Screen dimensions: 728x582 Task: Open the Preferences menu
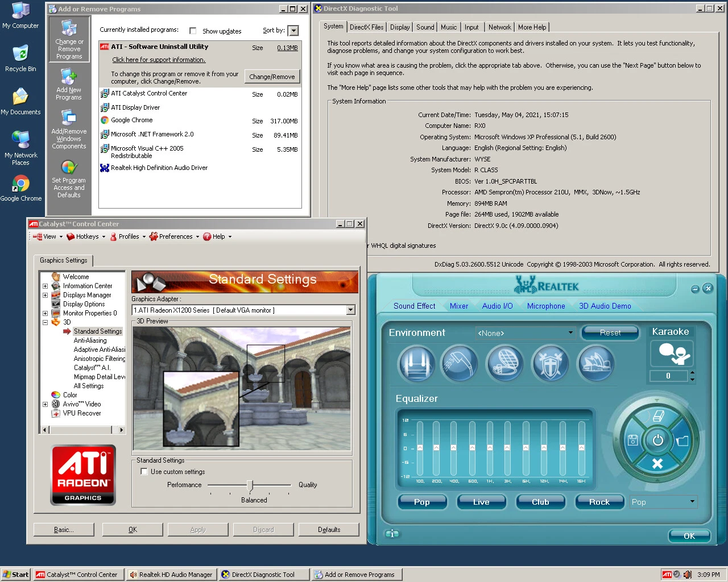[x=174, y=236]
